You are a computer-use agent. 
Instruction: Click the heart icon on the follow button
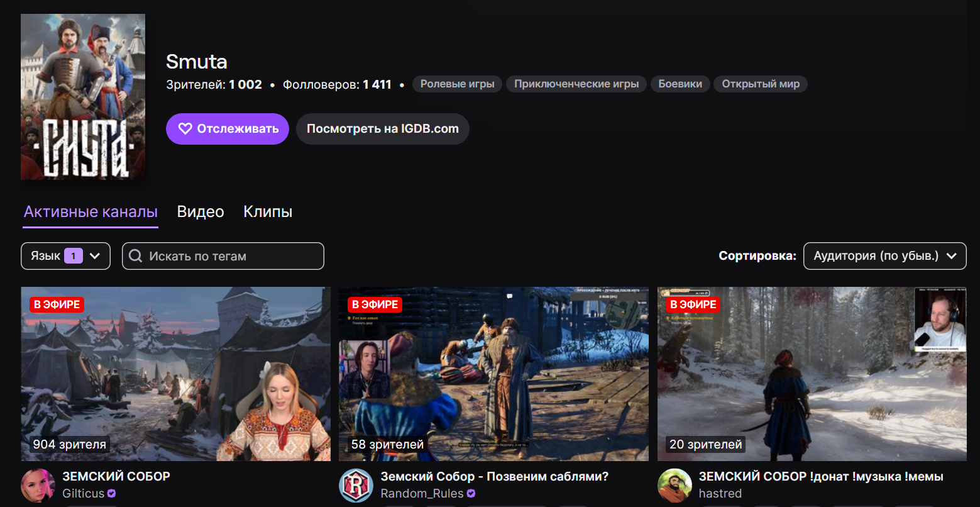[185, 129]
